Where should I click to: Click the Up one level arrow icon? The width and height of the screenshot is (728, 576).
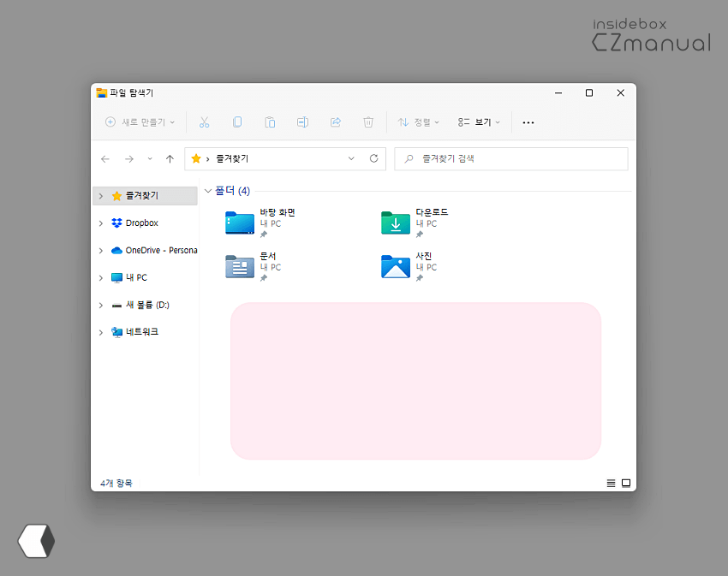[x=170, y=158]
